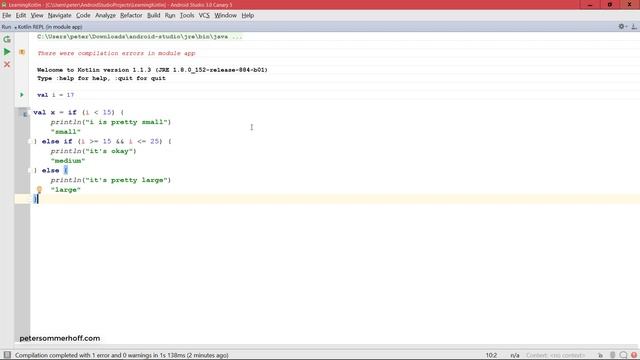640x360 pixels.
Task: Click the "Welcome to Kotlin version 1.1.3" line
Action: [x=152, y=70]
